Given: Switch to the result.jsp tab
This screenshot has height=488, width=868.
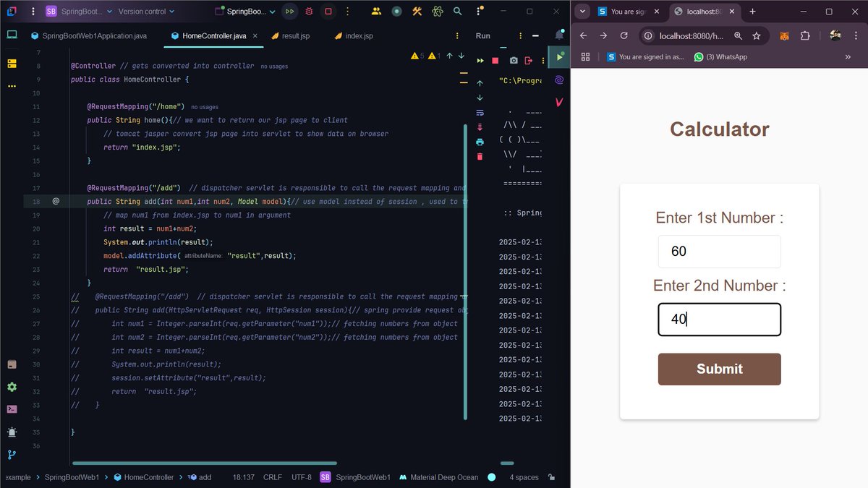Looking at the screenshot, I should pyautogui.click(x=291, y=35).
